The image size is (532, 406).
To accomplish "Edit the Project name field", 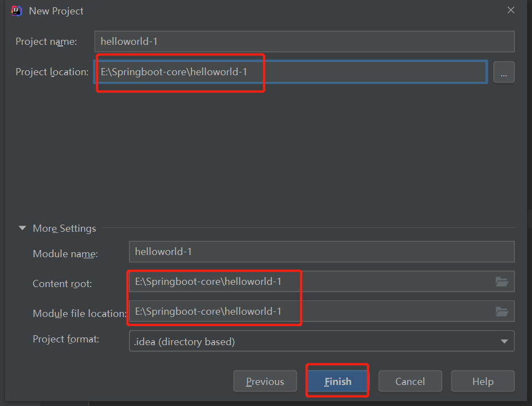I will 304,41.
